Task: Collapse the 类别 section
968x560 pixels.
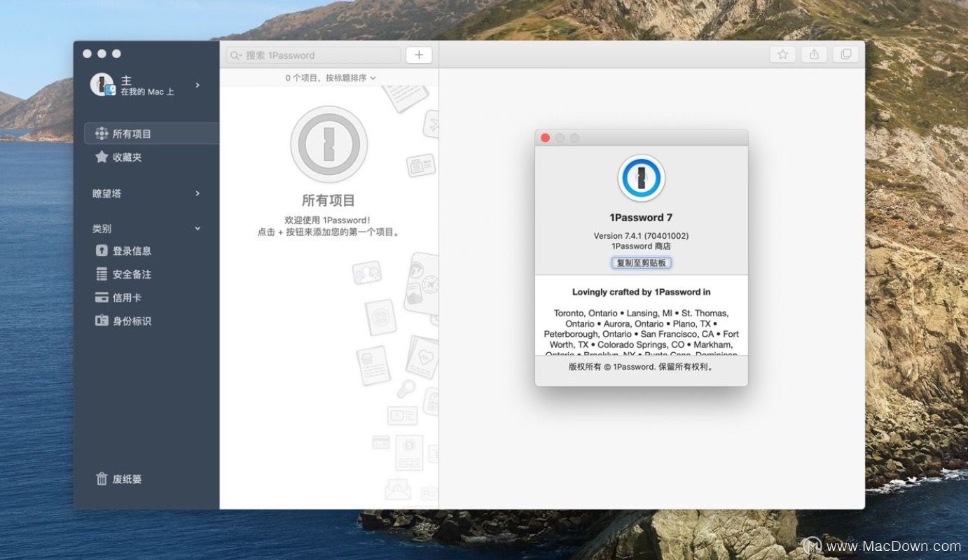Action: click(197, 228)
